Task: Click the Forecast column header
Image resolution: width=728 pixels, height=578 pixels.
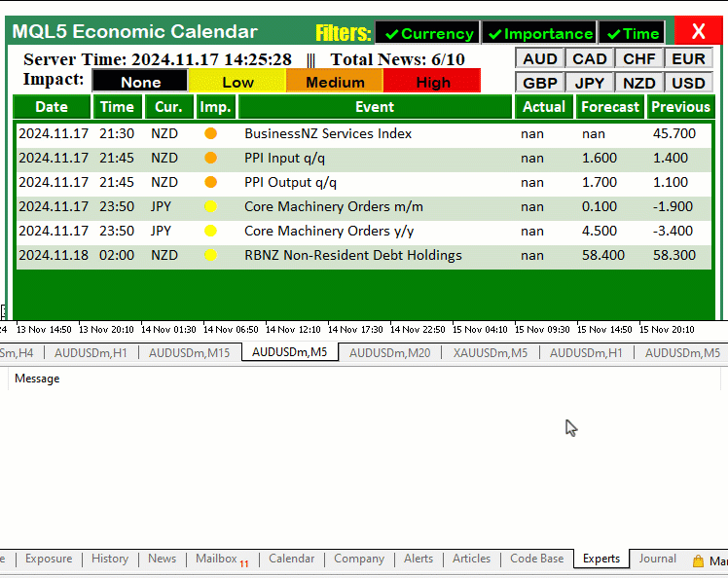Action: (610, 107)
